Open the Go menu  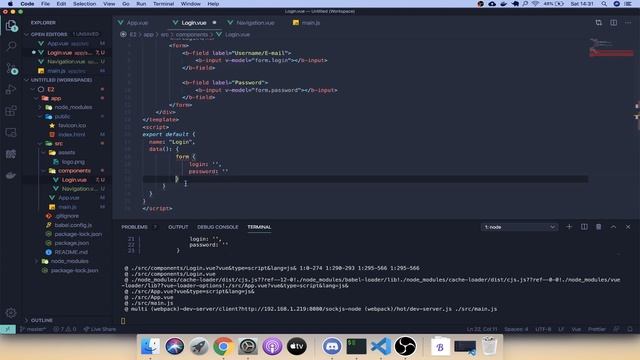[x=126, y=4]
